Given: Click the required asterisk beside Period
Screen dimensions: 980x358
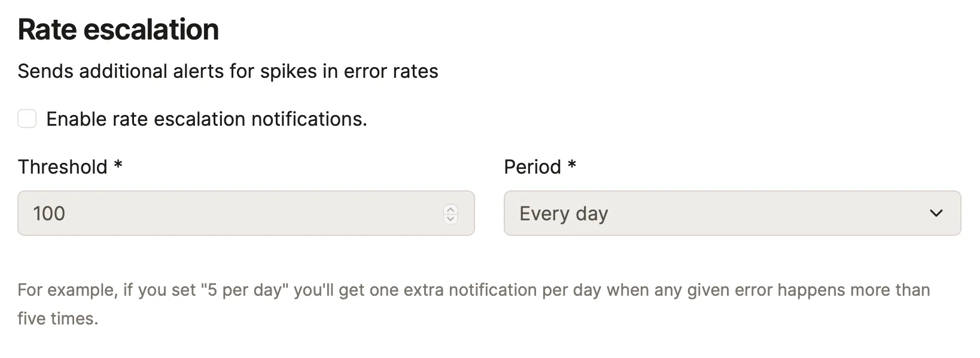Looking at the screenshot, I should coord(572,165).
